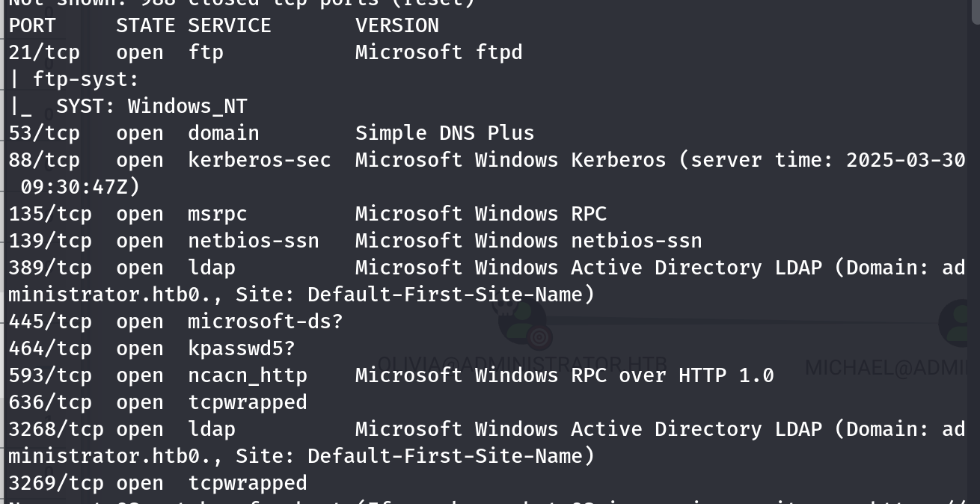
Task: Click the msrpc service name
Action: [x=217, y=214]
